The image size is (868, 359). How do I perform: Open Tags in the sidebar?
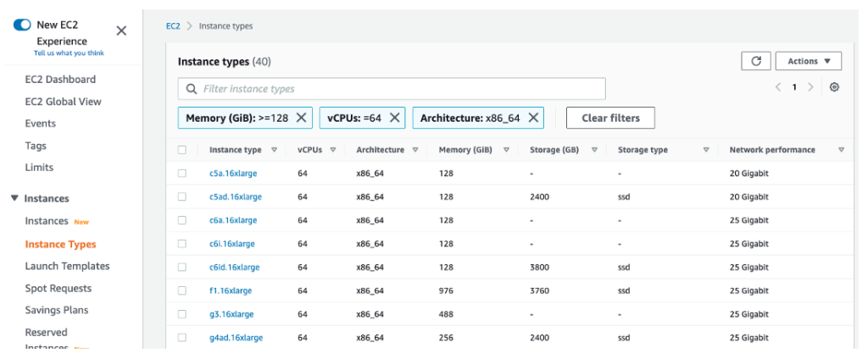36,146
